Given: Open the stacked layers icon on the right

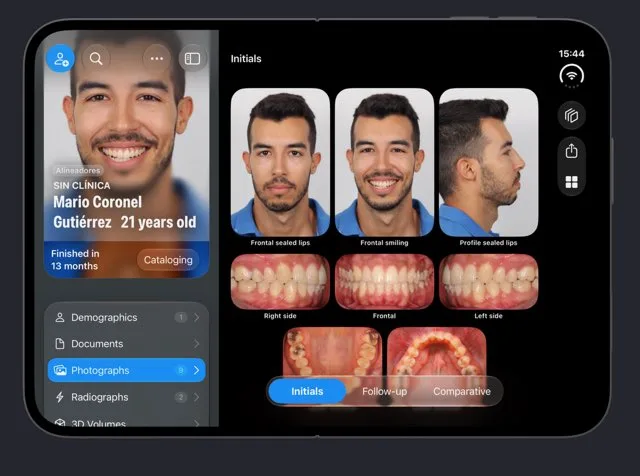Looking at the screenshot, I should click(x=571, y=116).
